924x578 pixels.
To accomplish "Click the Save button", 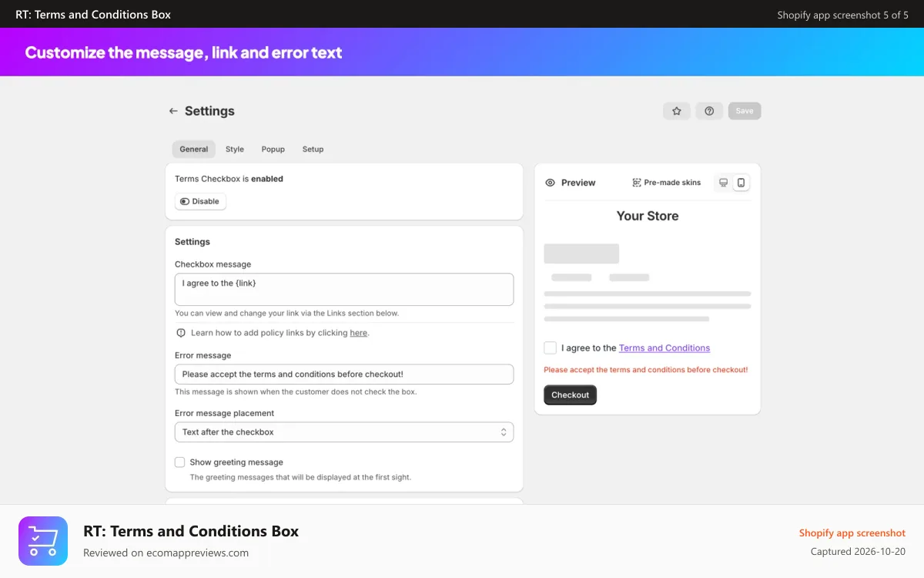I will coord(745,111).
